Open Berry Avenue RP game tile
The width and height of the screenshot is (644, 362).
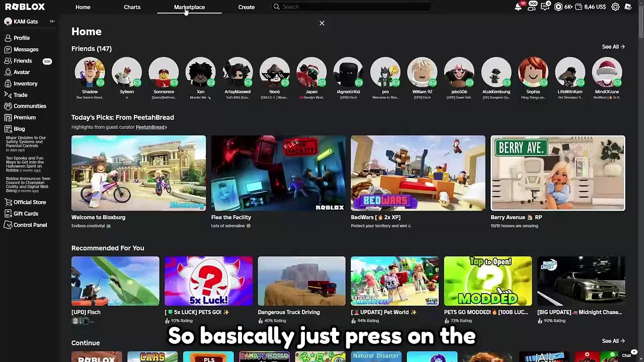(558, 173)
